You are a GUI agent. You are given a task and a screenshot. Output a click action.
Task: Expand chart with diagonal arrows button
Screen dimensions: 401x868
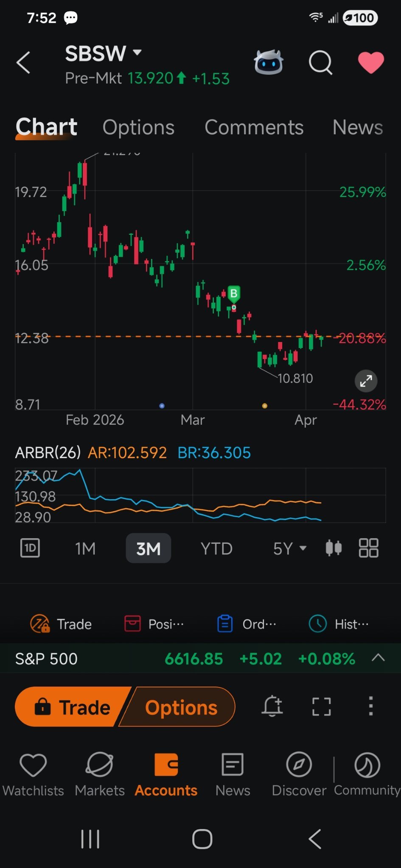coord(366,381)
